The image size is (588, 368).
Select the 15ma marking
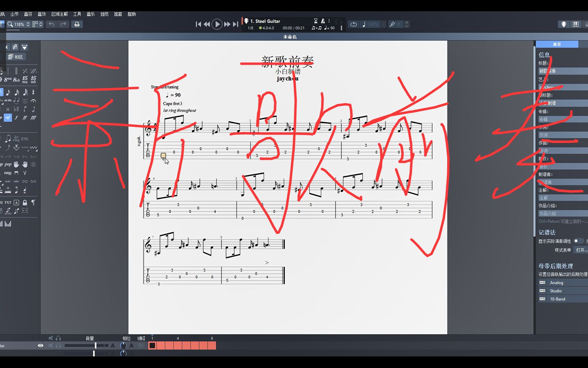coord(25,79)
